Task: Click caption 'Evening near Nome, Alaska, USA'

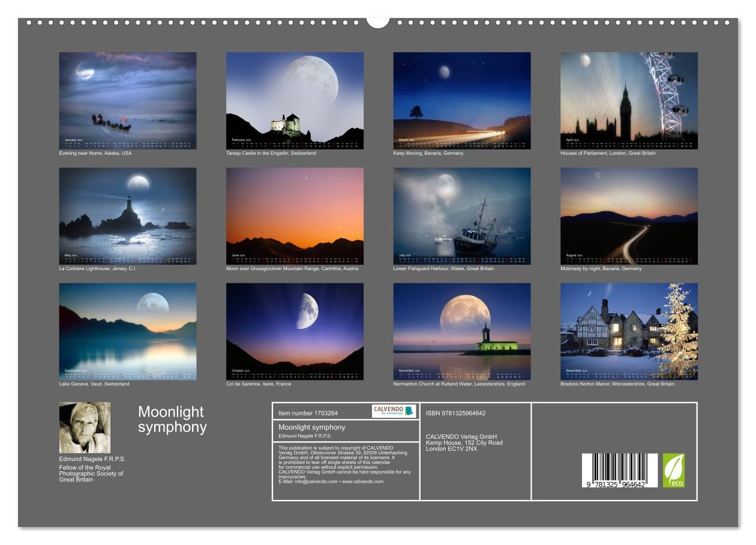Action: pyautogui.click(x=95, y=153)
